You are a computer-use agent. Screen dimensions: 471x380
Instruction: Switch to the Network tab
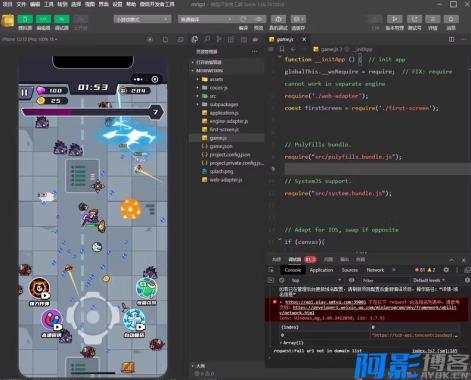click(375, 270)
